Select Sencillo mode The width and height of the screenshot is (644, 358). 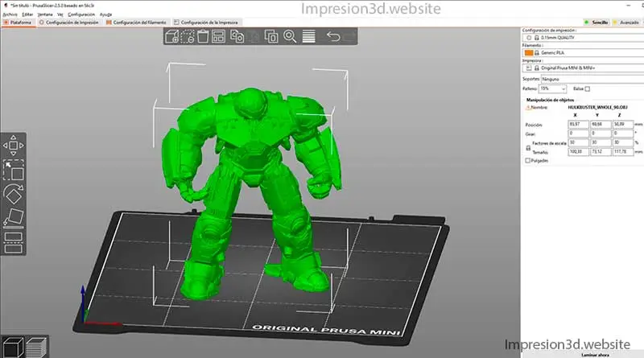coord(597,23)
